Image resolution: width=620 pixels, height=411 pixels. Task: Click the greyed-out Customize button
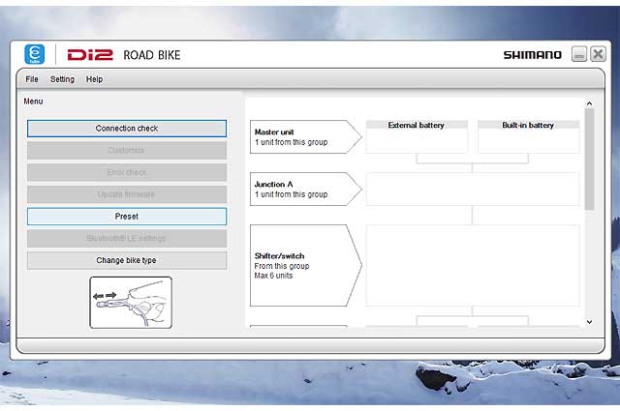(127, 151)
